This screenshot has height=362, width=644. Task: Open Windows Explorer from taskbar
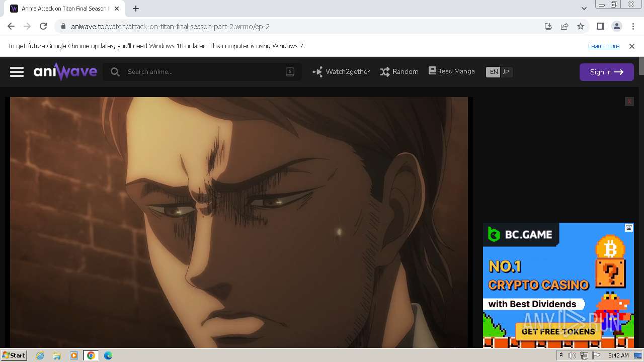(x=57, y=355)
